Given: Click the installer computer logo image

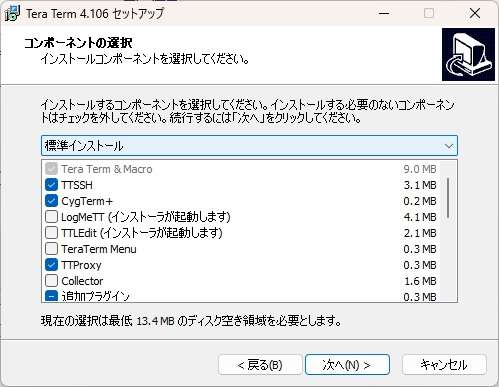Looking at the screenshot, I should coord(468,54).
